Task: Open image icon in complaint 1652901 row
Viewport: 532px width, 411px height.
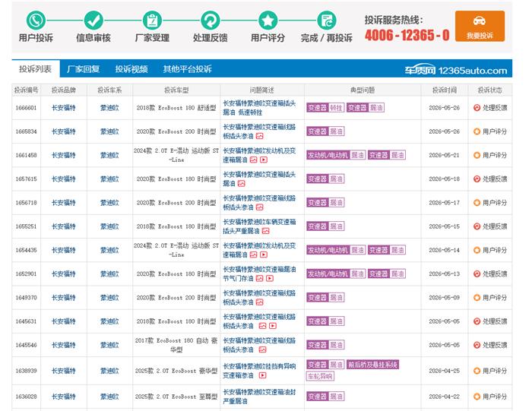Action: tap(260, 278)
